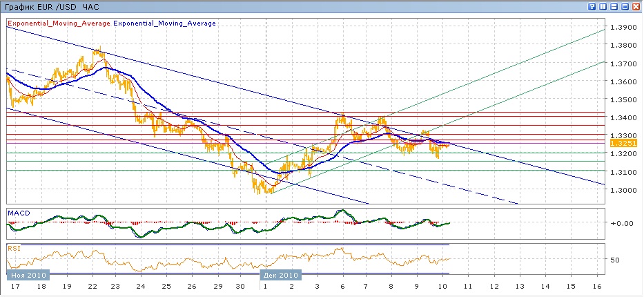Viewport: 644px width, 297px height.
Task: Click date 24 on the time axis
Action: click(x=140, y=286)
